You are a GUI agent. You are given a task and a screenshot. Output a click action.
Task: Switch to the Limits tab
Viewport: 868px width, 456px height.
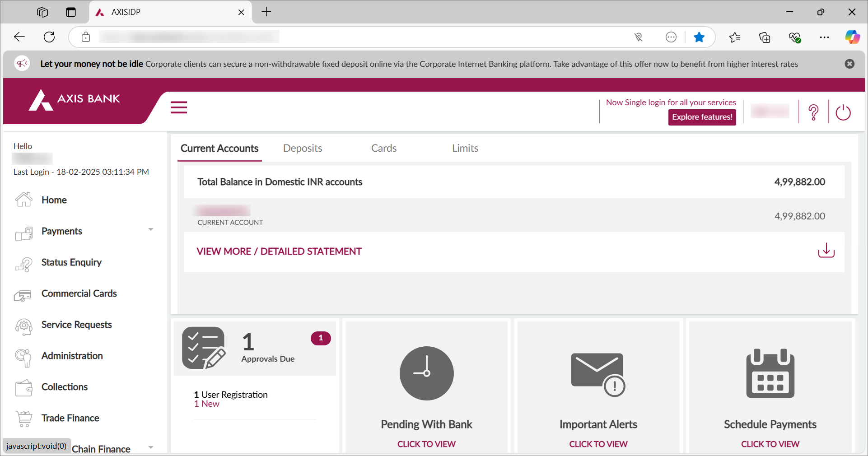[x=465, y=148]
